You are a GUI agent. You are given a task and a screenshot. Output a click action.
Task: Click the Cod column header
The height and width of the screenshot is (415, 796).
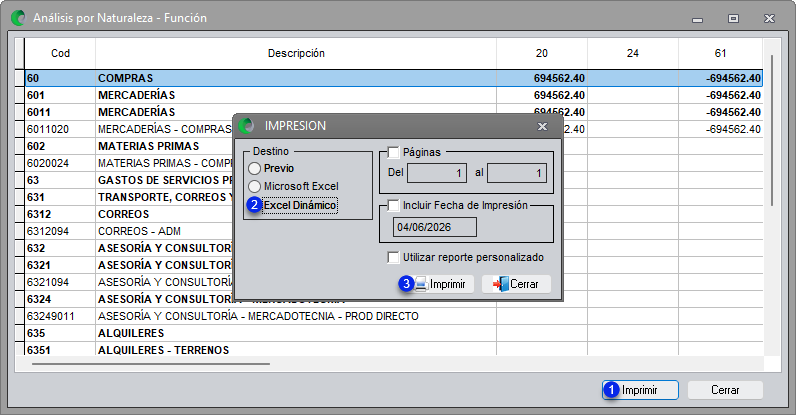(60, 53)
